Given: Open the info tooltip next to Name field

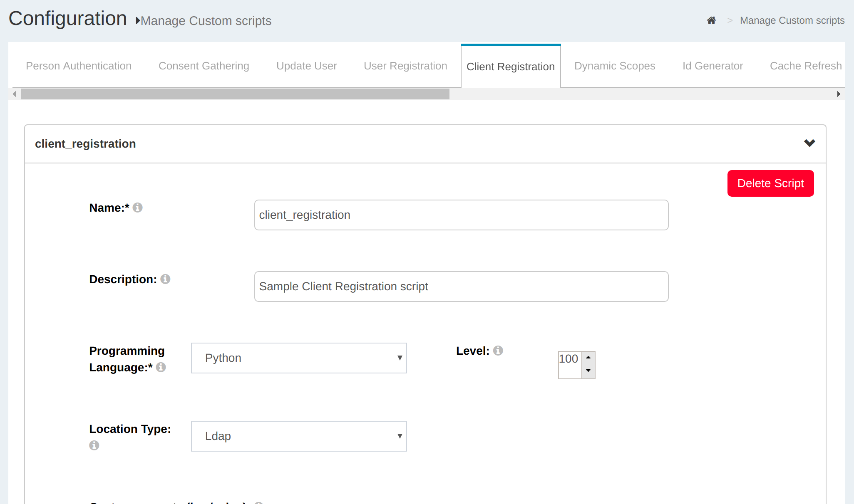Looking at the screenshot, I should click(x=138, y=208).
